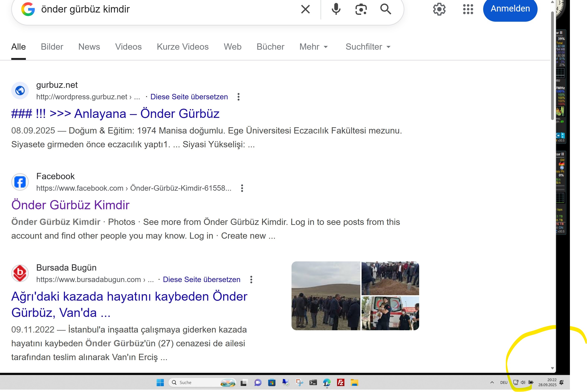Open the Google apps grid
587x392 pixels.
(468, 9)
